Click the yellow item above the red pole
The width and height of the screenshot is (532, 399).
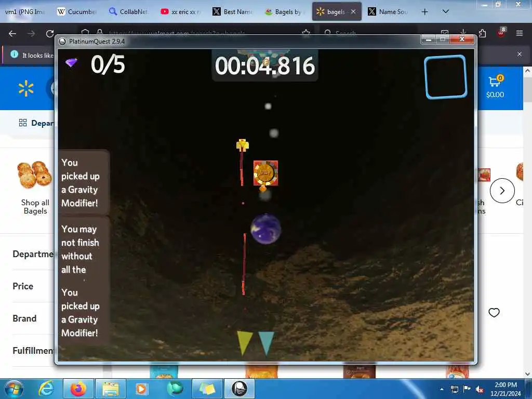243,145
